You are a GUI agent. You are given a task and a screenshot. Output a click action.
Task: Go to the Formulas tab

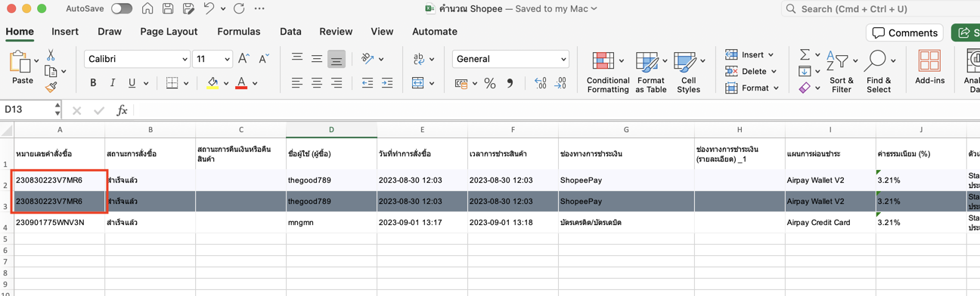[239, 32]
